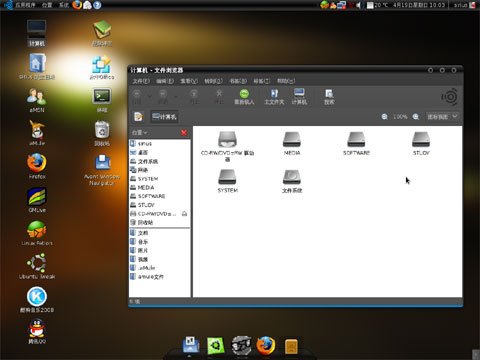This screenshot has height=360, width=480.
Task: Click the Reload (重新载入) toolbar button
Action: (x=244, y=97)
